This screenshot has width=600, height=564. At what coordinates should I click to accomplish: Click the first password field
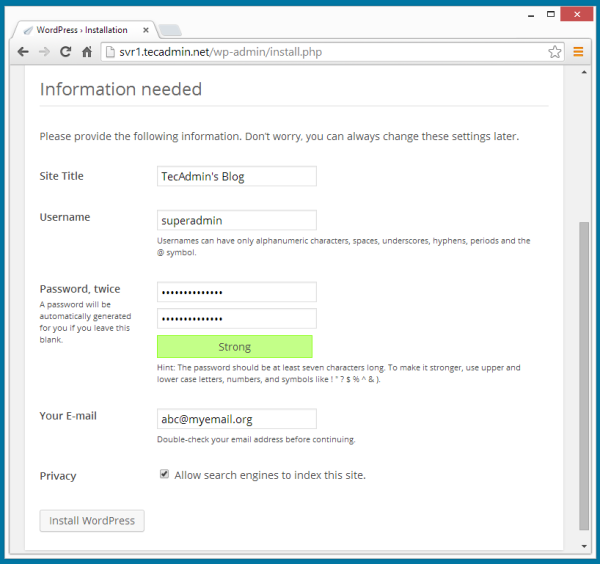pyautogui.click(x=236, y=292)
